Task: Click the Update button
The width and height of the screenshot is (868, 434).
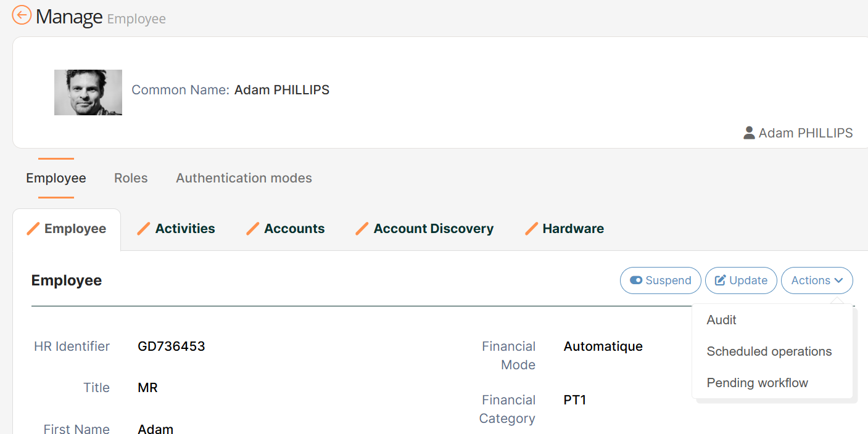Action: (x=741, y=280)
